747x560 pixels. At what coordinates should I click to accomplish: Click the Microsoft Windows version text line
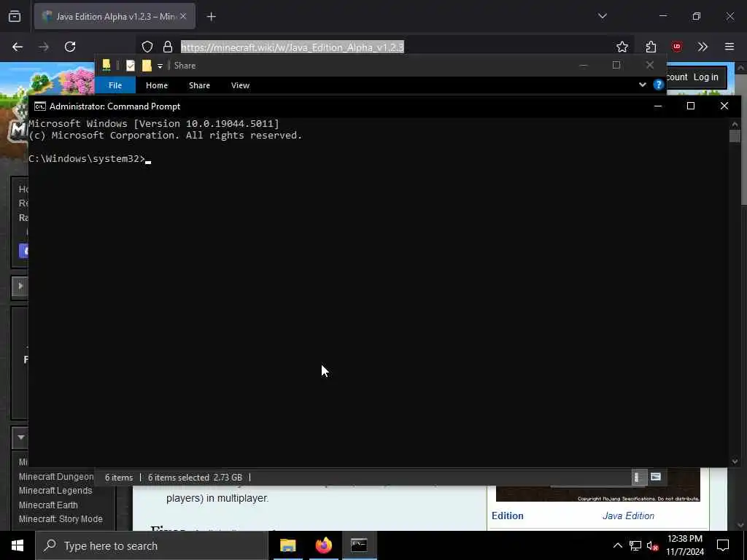pyautogui.click(x=154, y=124)
